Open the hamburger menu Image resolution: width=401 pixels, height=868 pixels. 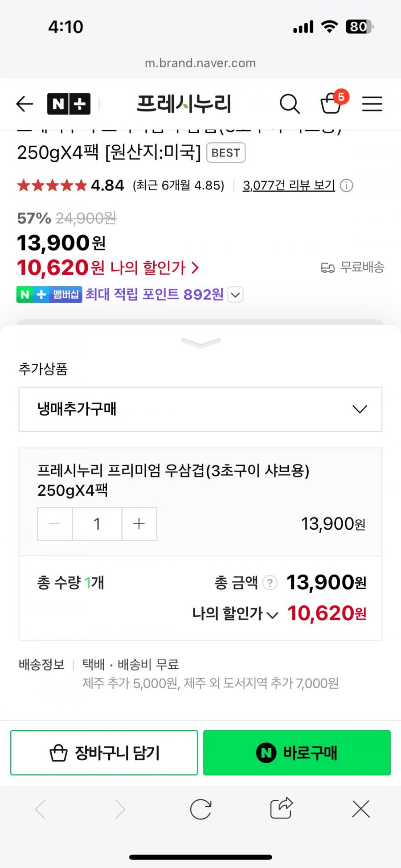(x=372, y=104)
